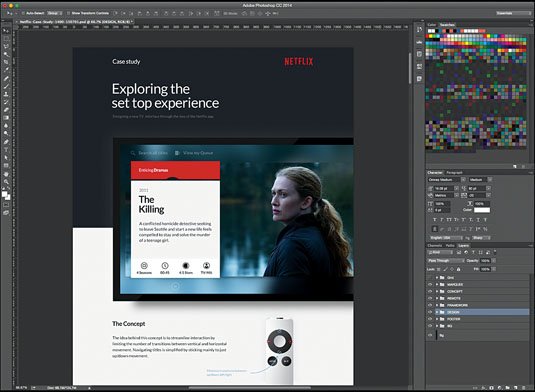Select the Zoom tool
The image size is (535, 392).
(6, 182)
